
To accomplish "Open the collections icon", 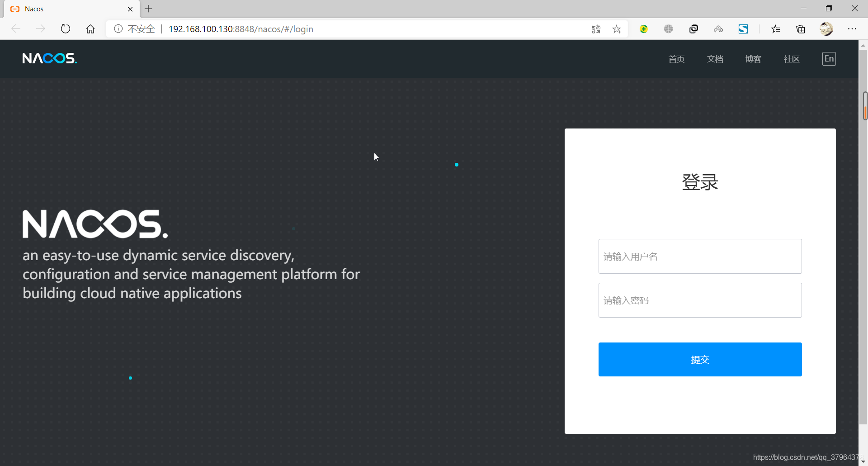I will tap(801, 29).
